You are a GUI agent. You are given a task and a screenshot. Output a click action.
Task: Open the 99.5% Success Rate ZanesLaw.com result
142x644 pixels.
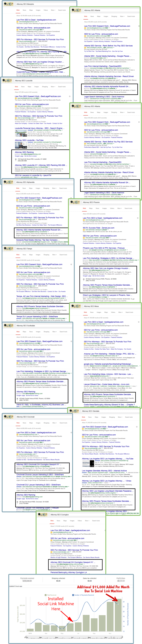click(99, 228)
